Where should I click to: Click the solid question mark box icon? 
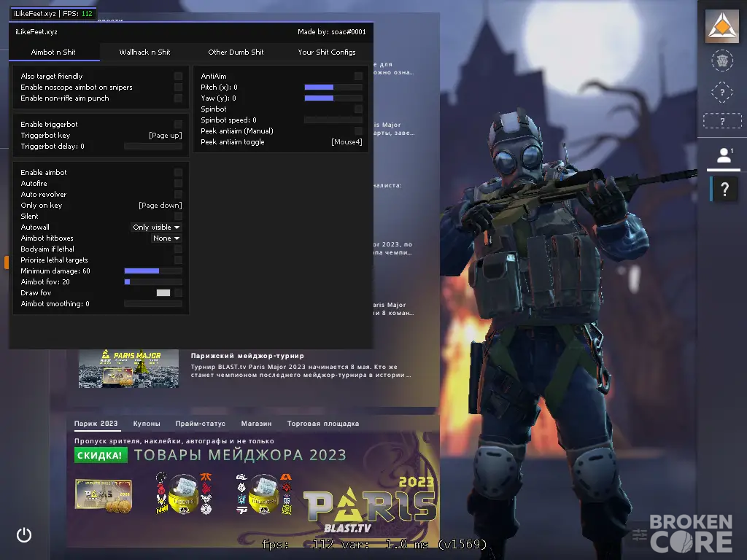point(724,189)
